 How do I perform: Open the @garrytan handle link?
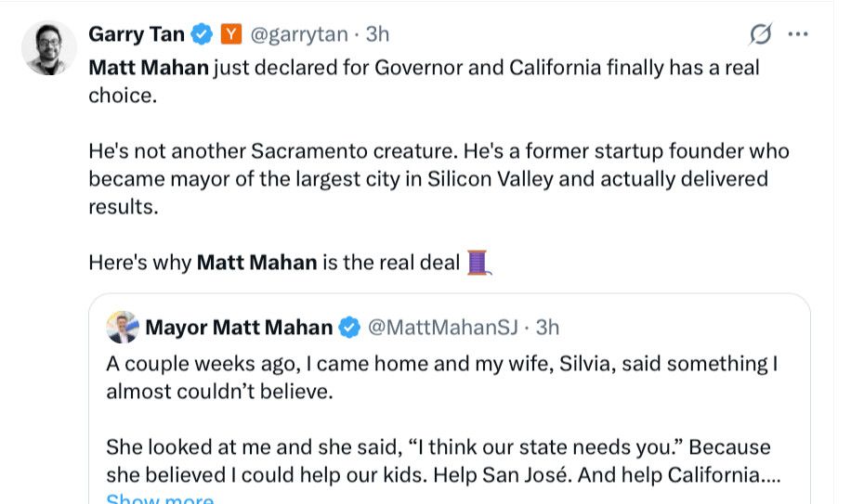[x=300, y=35]
